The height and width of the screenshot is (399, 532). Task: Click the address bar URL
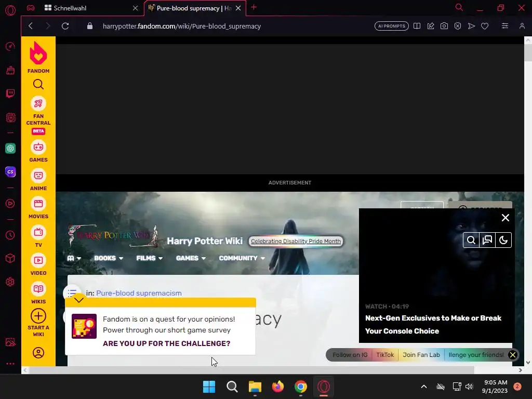coord(181,26)
